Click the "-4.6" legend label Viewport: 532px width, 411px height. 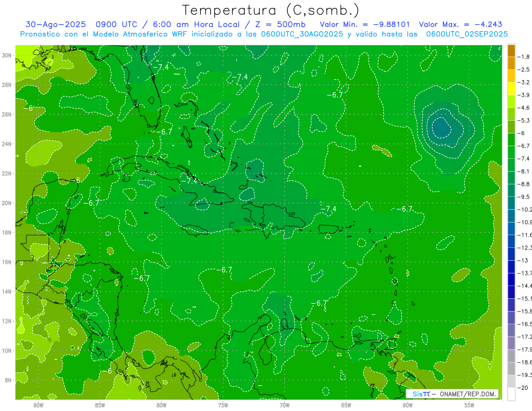point(524,108)
